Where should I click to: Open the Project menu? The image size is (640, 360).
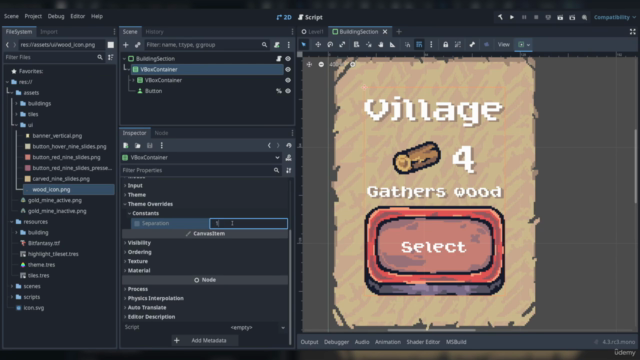click(x=33, y=16)
